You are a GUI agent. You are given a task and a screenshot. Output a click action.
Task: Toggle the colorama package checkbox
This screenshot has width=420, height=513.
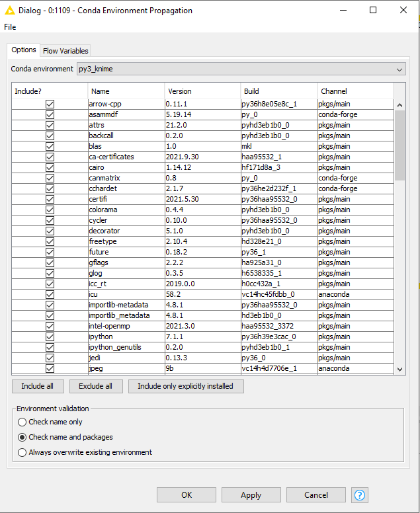tap(50, 210)
